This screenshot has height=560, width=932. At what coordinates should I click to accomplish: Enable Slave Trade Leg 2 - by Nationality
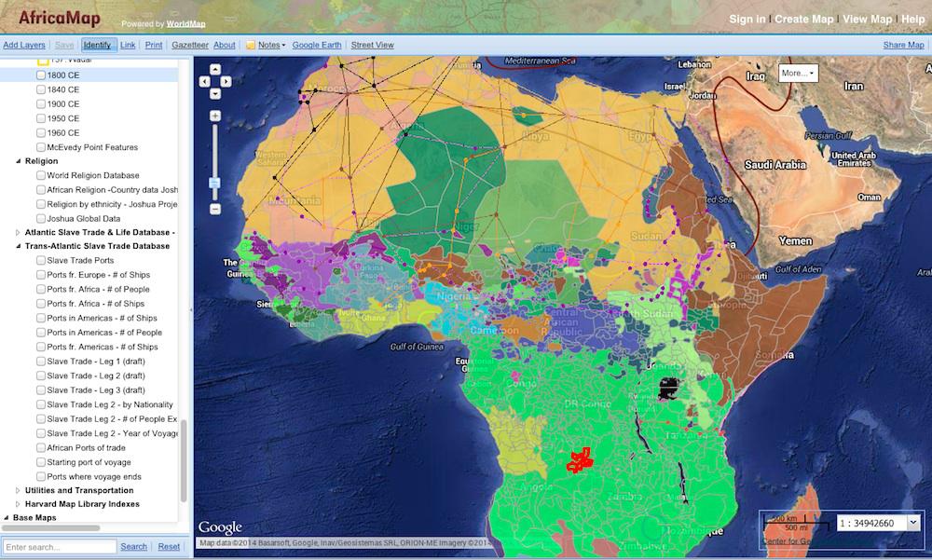(41, 404)
